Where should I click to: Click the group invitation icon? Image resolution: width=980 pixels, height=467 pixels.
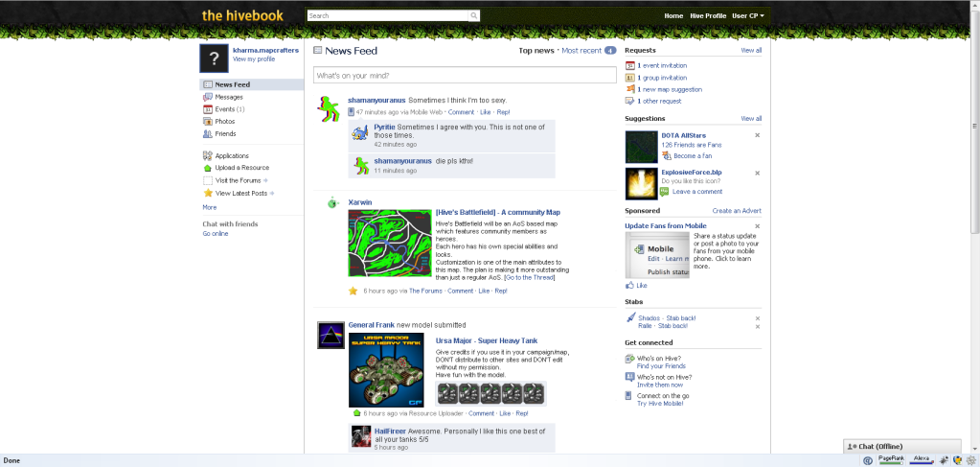pos(630,78)
